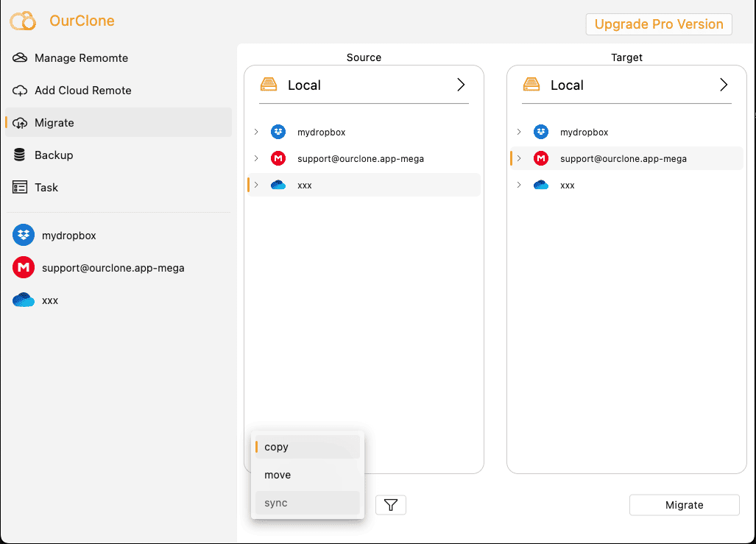Screen dimensions: 756x544
Task: Expand xxx in the Source panel
Action: (256, 185)
